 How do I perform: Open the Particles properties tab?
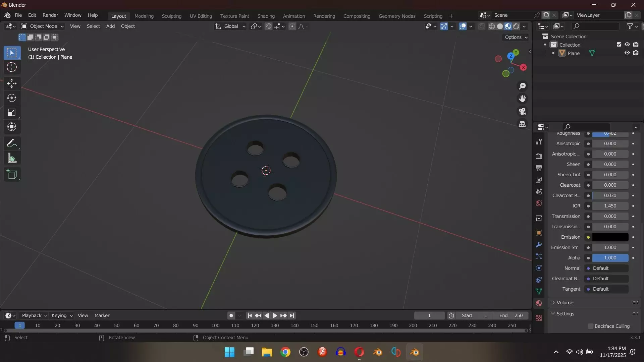pyautogui.click(x=539, y=256)
